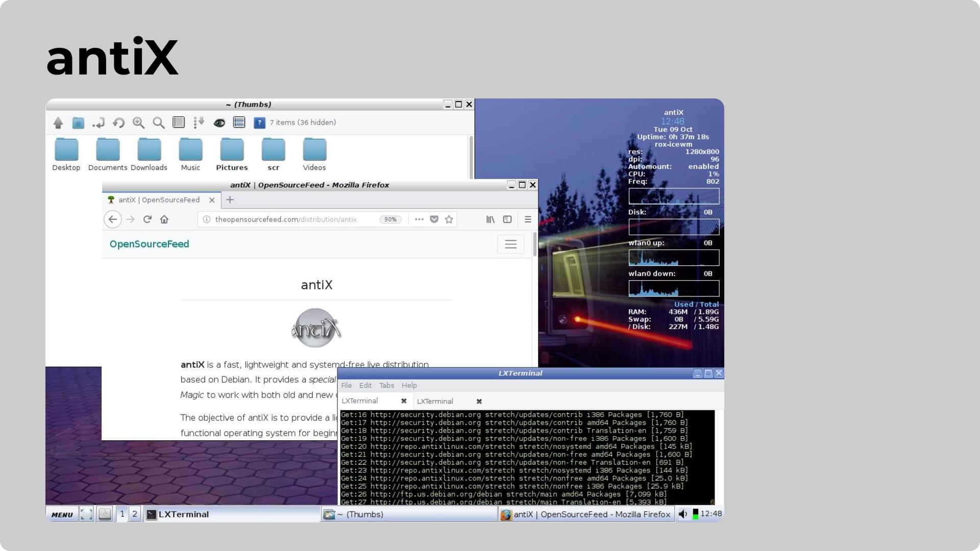Close the antiX | OpenSourceFeed Firefox tab
980x551 pixels.
(212, 200)
